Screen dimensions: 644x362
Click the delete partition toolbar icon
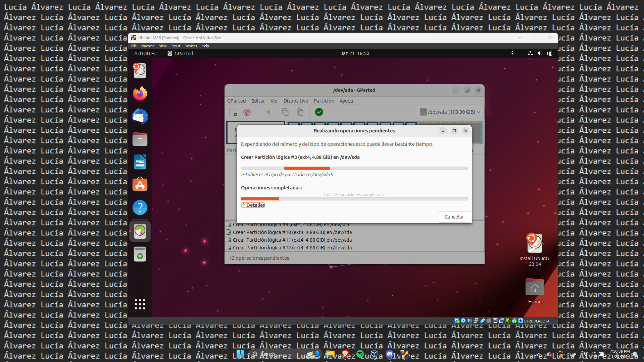click(247, 112)
